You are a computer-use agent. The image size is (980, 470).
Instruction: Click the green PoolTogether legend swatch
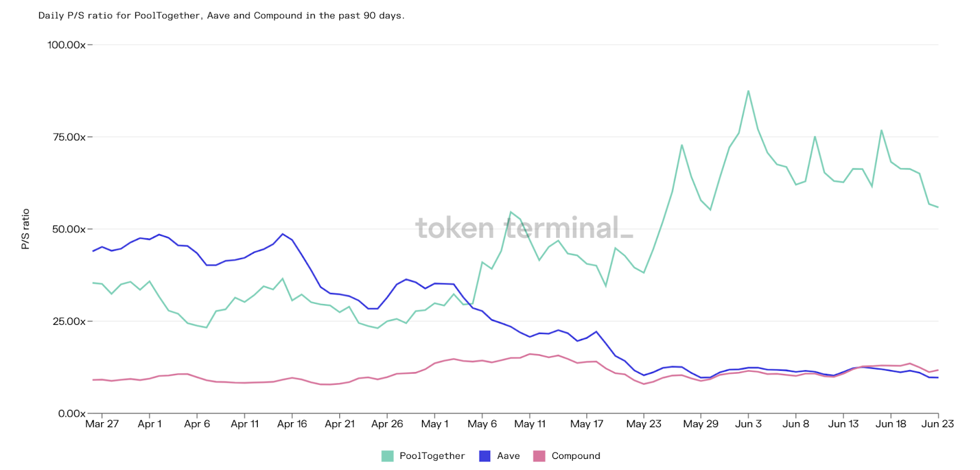[x=387, y=456]
